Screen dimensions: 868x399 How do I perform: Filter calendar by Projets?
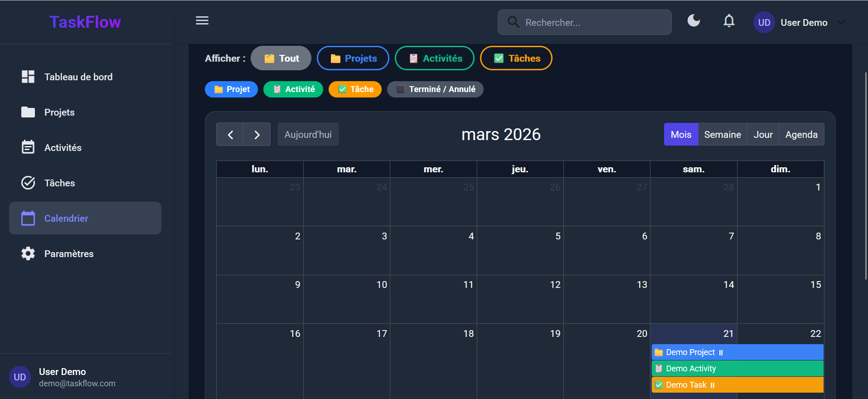coord(353,58)
